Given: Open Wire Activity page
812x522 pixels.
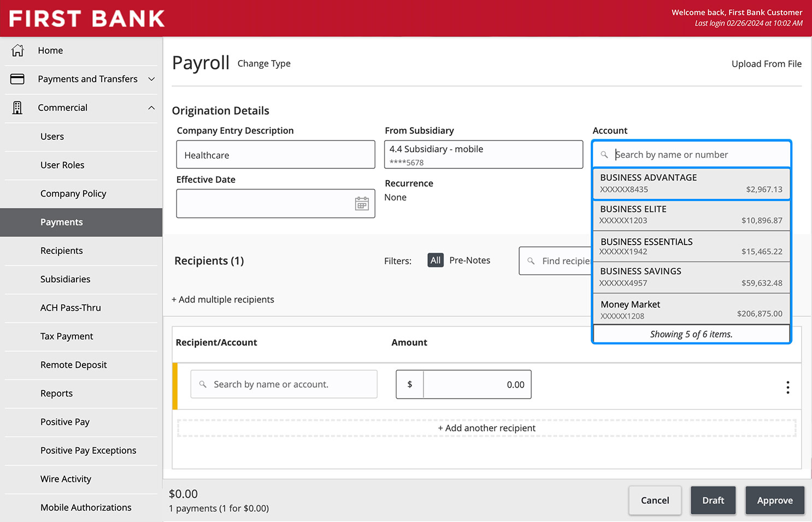Looking at the screenshot, I should click(x=66, y=479).
